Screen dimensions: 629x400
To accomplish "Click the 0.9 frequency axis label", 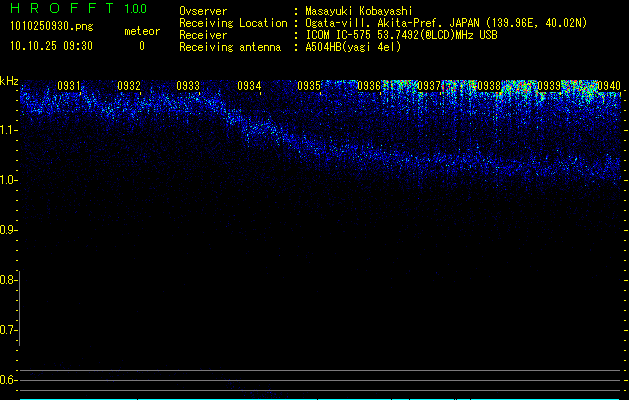I will 8,230.
